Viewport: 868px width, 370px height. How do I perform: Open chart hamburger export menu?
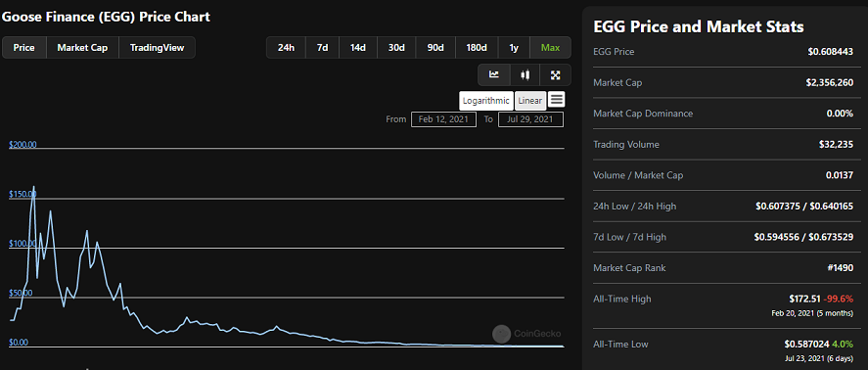(x=557, y=100)
